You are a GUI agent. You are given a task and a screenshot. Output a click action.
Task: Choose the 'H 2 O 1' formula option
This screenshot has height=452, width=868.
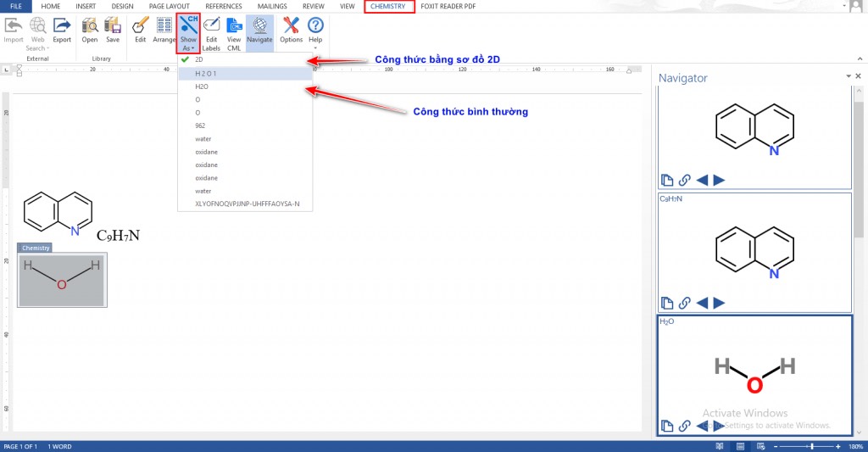(245, 73)
